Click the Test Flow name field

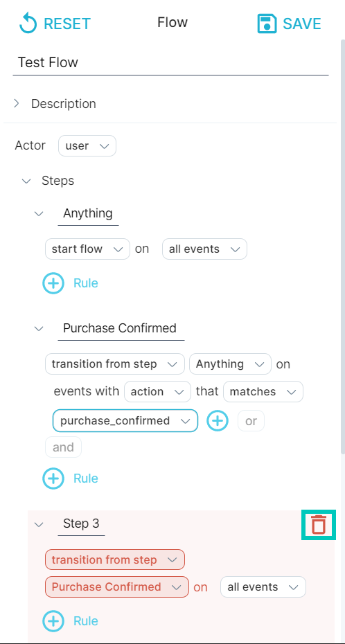click(170, 63)
